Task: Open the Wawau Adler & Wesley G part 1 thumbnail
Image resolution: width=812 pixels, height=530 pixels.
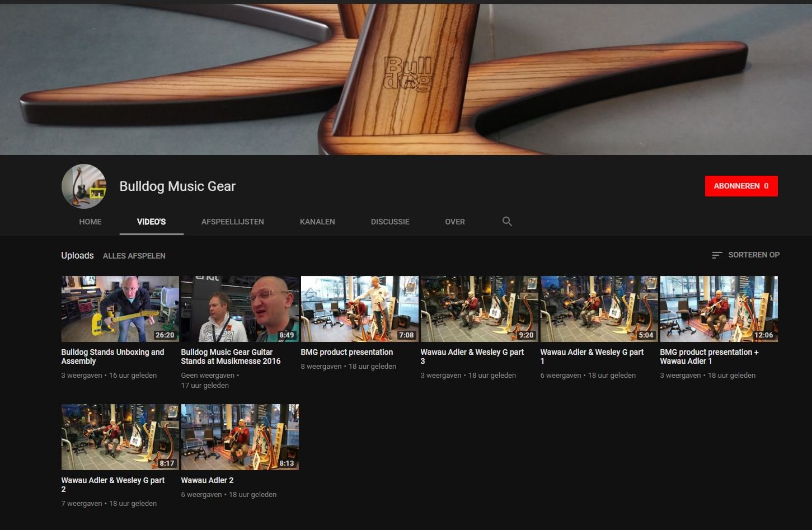Action: pyautogui.click(x=599, y=309)
